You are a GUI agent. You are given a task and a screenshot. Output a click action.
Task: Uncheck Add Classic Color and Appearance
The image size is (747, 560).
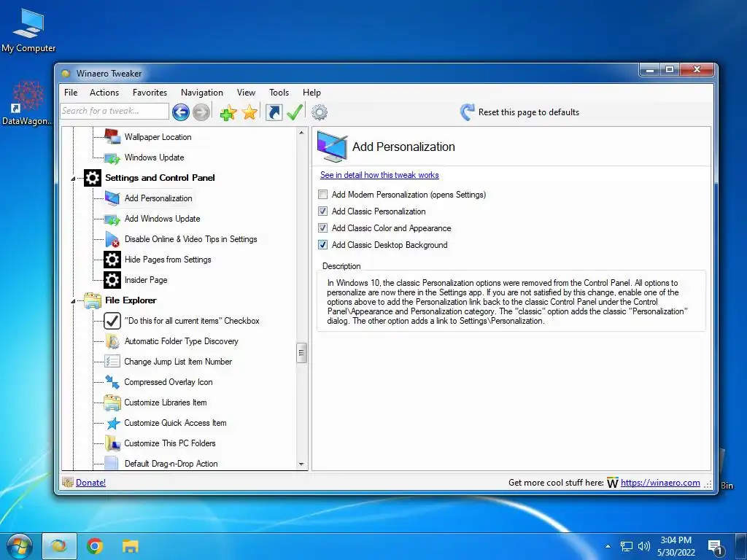pos(323,227)
